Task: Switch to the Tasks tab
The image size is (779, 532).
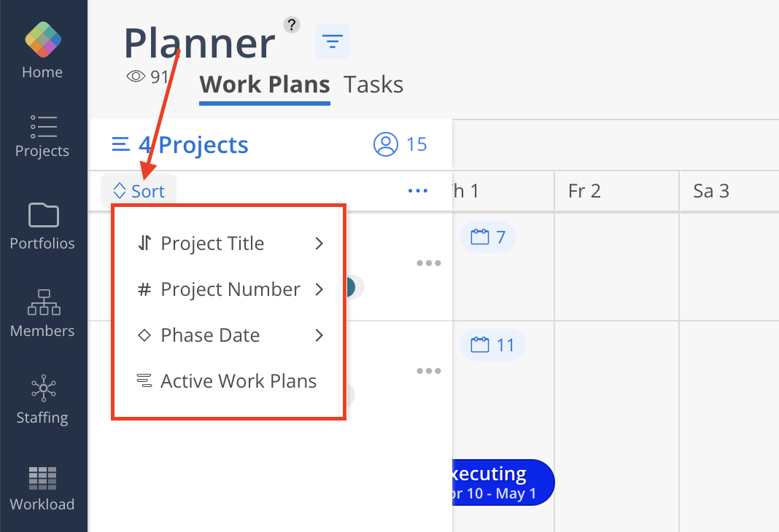Action: [x=373, y=85]
